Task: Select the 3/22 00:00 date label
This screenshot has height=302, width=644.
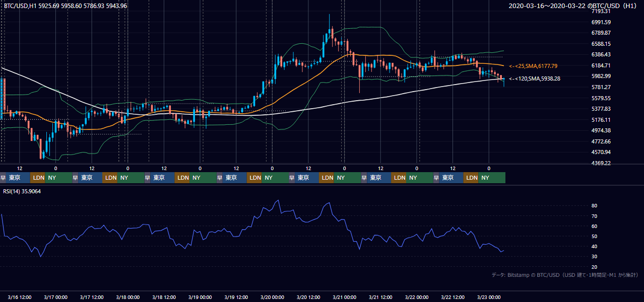Action: coord(417,297)
